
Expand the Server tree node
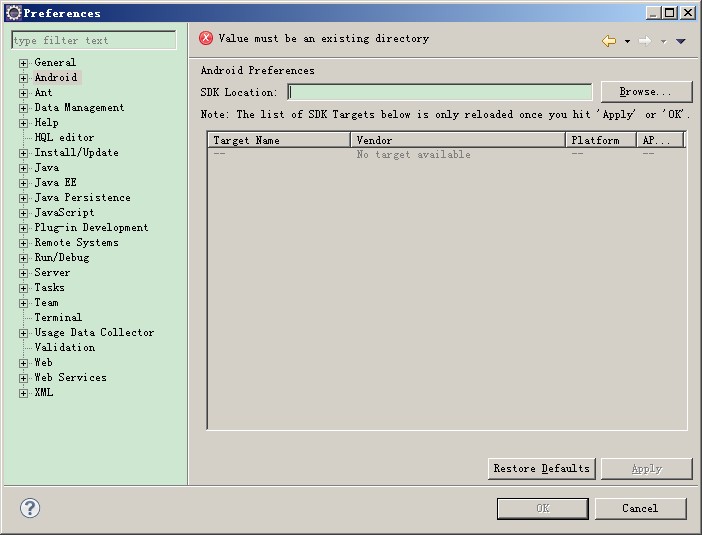click(23, 273)
